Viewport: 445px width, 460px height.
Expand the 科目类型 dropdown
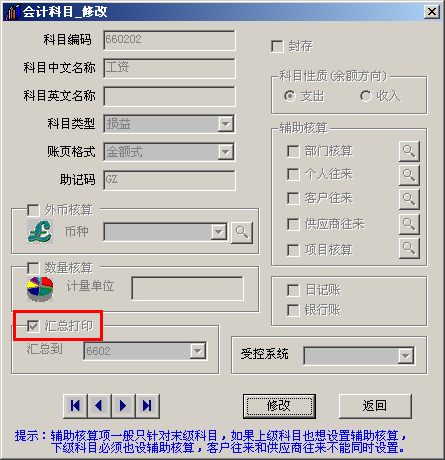point(226,124)
